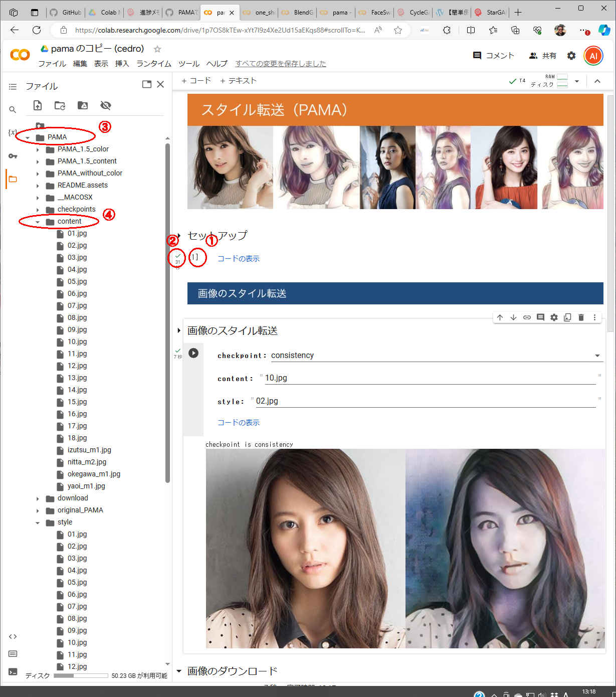The image size is (616, 697).
Task: Click the + コード button
Action: click(x=196, y=81)
